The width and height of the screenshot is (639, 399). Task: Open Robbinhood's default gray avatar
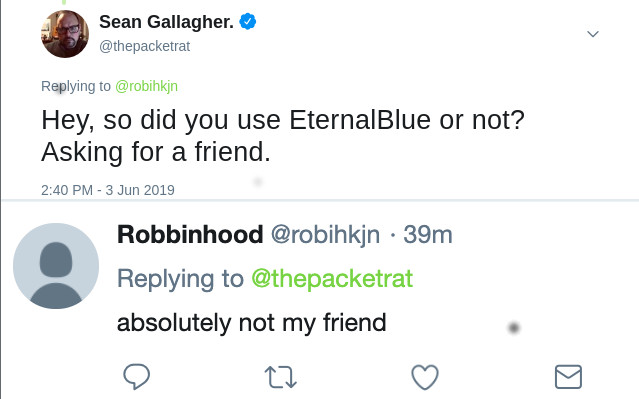pyautogui.click(x=56, y=266)
